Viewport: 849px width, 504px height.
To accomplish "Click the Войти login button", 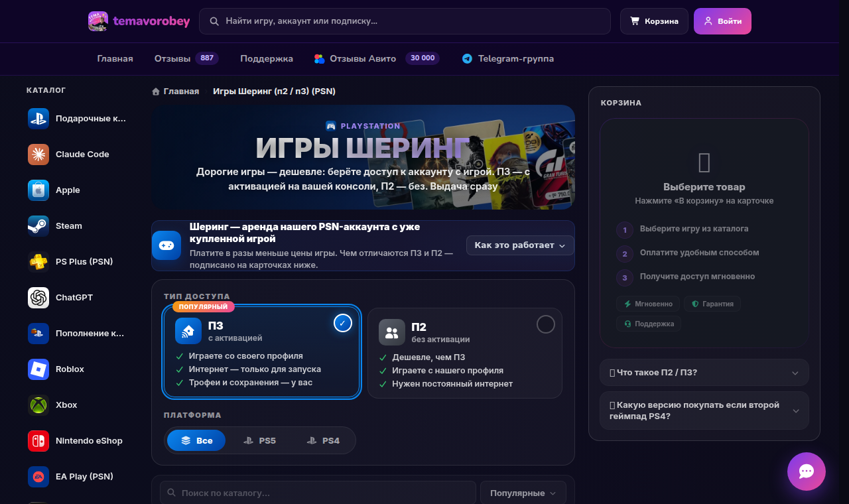I will (722, 21).
